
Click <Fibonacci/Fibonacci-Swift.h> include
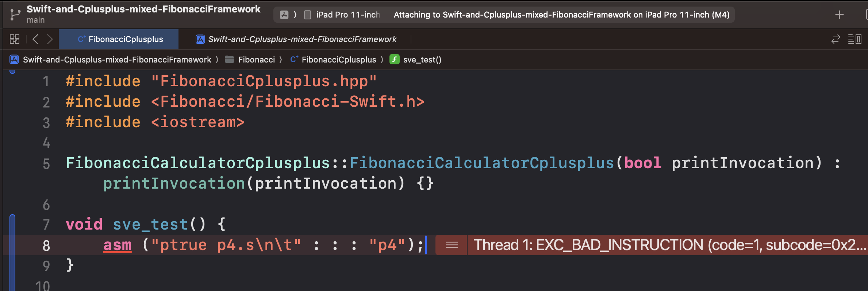(288, 101)
